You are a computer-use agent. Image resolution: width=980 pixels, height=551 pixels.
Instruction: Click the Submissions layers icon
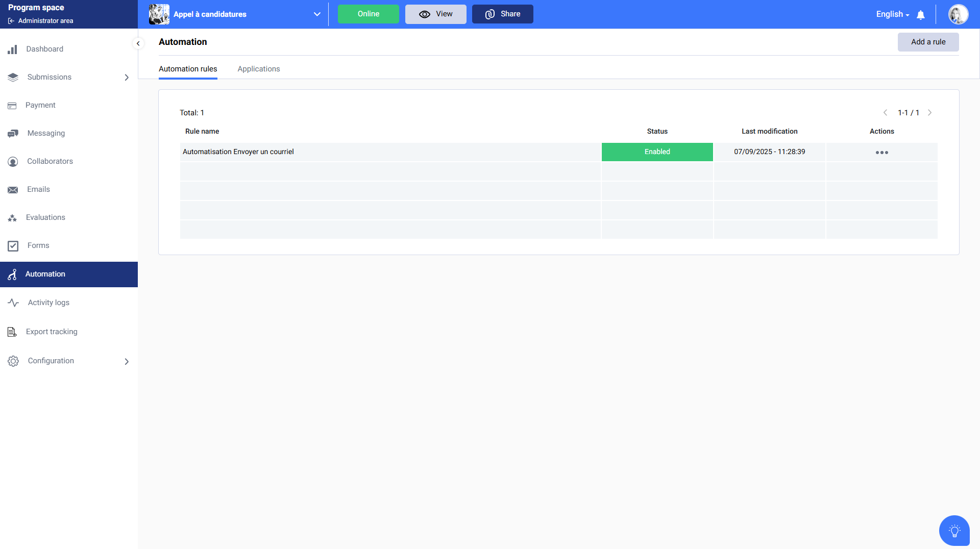coord(13,78)
